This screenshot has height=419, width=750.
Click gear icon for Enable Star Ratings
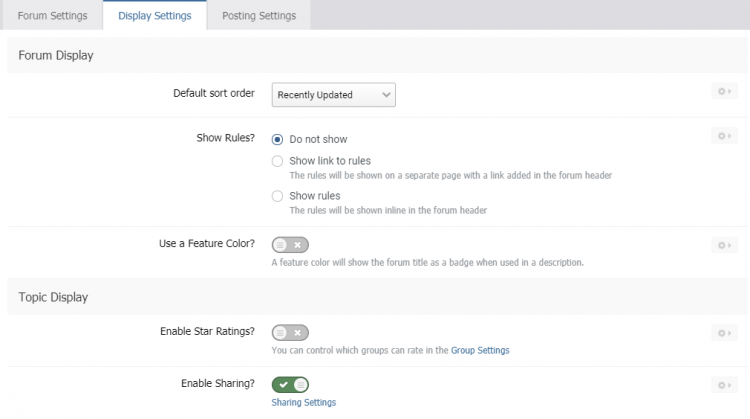pos(723,332)
